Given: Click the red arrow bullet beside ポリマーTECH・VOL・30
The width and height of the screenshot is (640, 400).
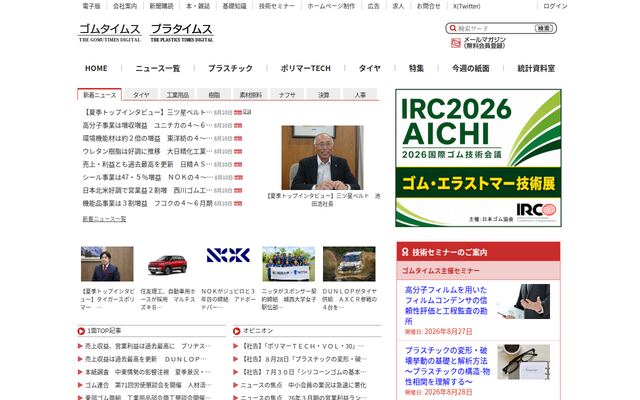Looking at the screenshot, I should coord(236,346).
